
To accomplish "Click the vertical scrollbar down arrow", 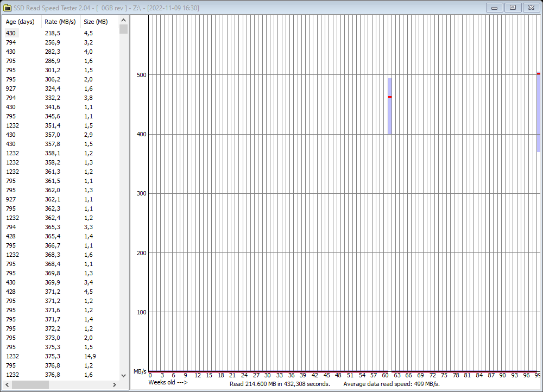I will (123, 375).
